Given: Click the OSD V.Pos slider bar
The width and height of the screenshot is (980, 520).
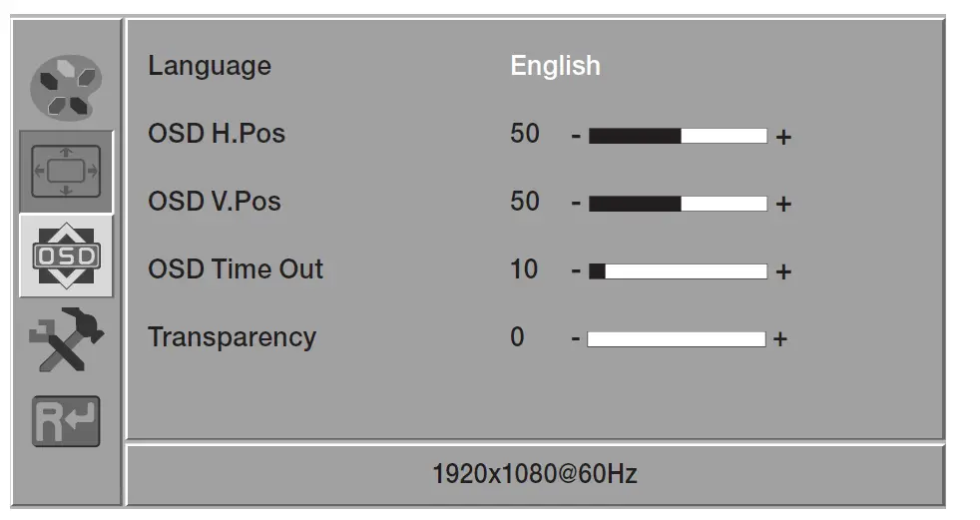Looking at the screenshot, I should pyautogui.click(x=678, y=204).
